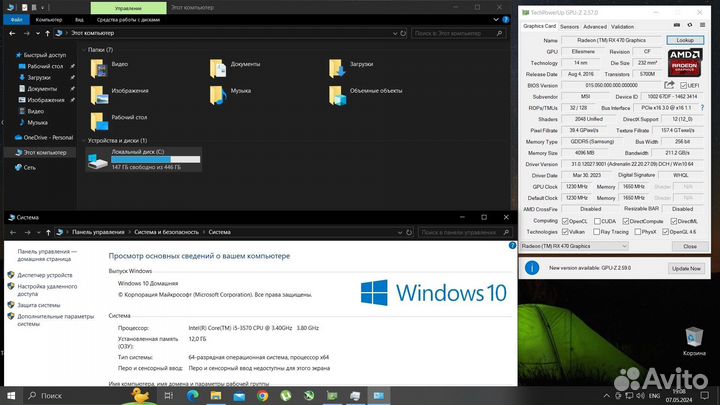Select OneDrive - Personal in navigation pane
The height and width of the screenshot is (405, 720).
point(44,137)
